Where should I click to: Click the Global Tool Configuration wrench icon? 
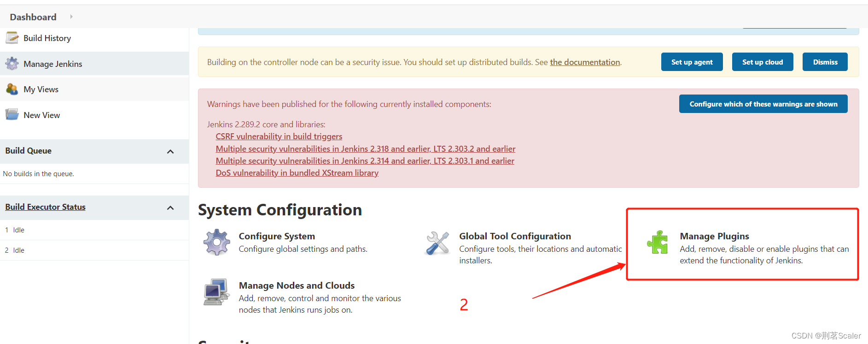coord(437,243)
